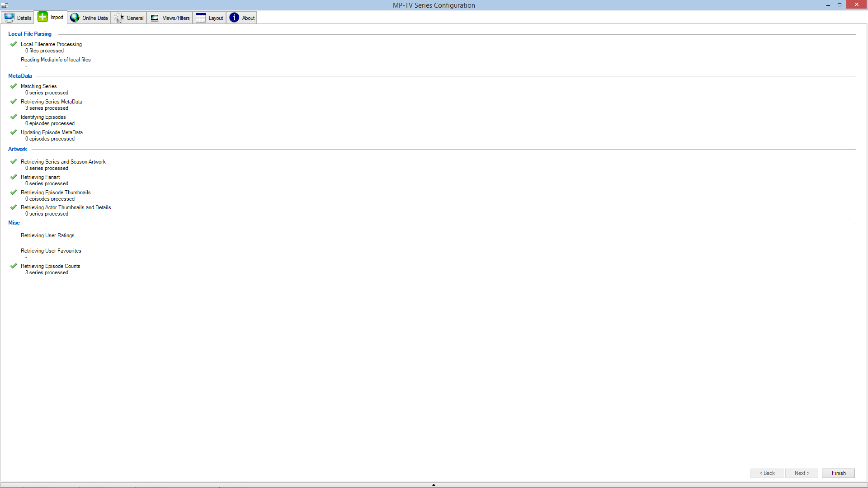Click the green plus Import icon
Screen dimensions: 868x488
click(42, 17)
